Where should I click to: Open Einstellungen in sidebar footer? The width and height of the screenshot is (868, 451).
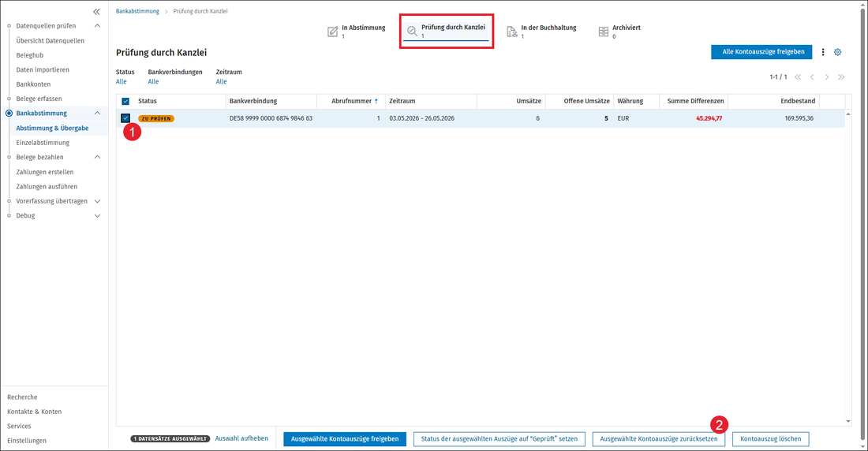[27, 441]
